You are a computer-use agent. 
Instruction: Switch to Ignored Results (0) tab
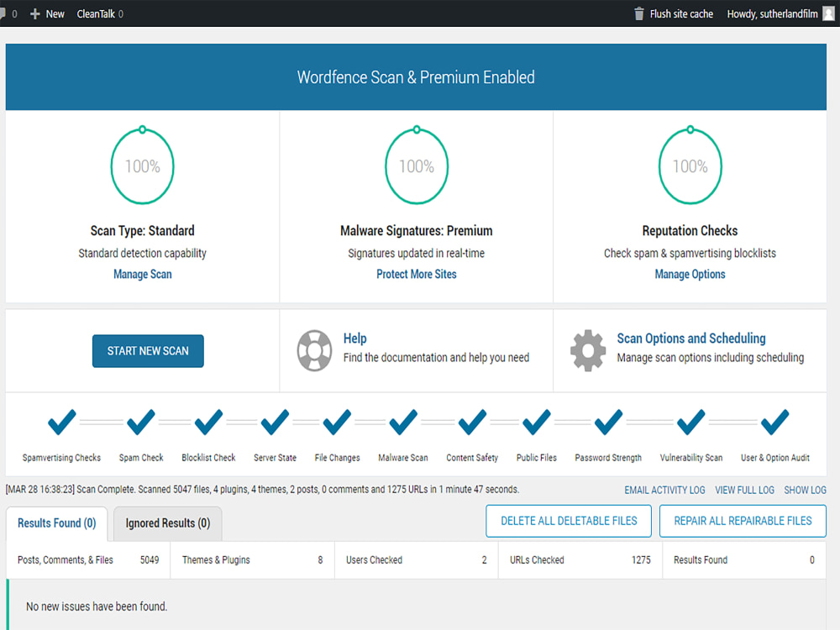[168, 523]
